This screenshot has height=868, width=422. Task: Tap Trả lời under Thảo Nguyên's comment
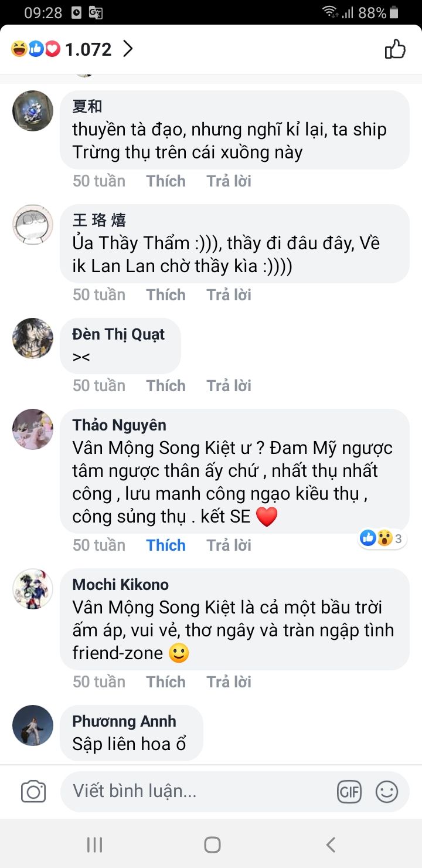[x=229, y=545]
